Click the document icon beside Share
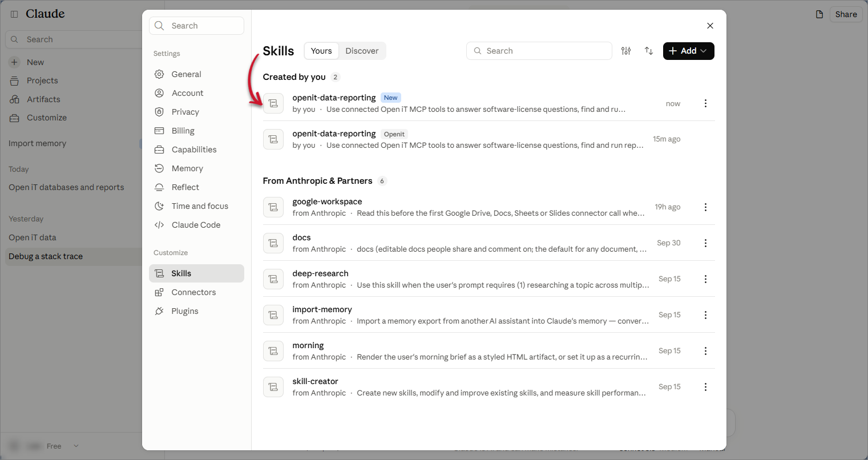The image size is (868, 460). point(819,14)
